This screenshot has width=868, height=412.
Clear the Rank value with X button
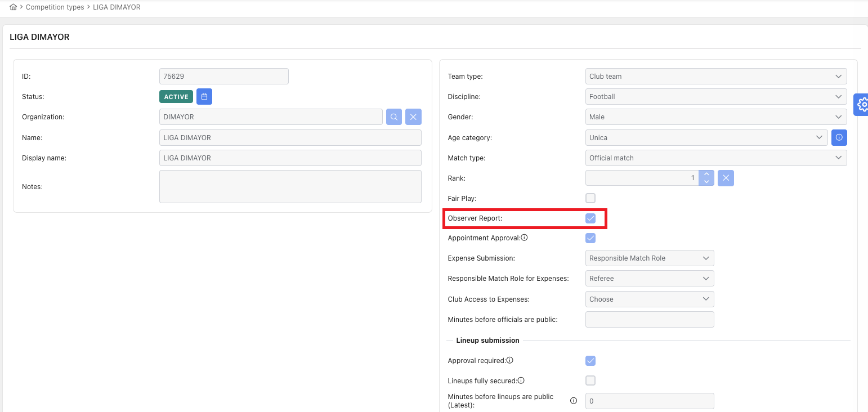pos(726,178)
